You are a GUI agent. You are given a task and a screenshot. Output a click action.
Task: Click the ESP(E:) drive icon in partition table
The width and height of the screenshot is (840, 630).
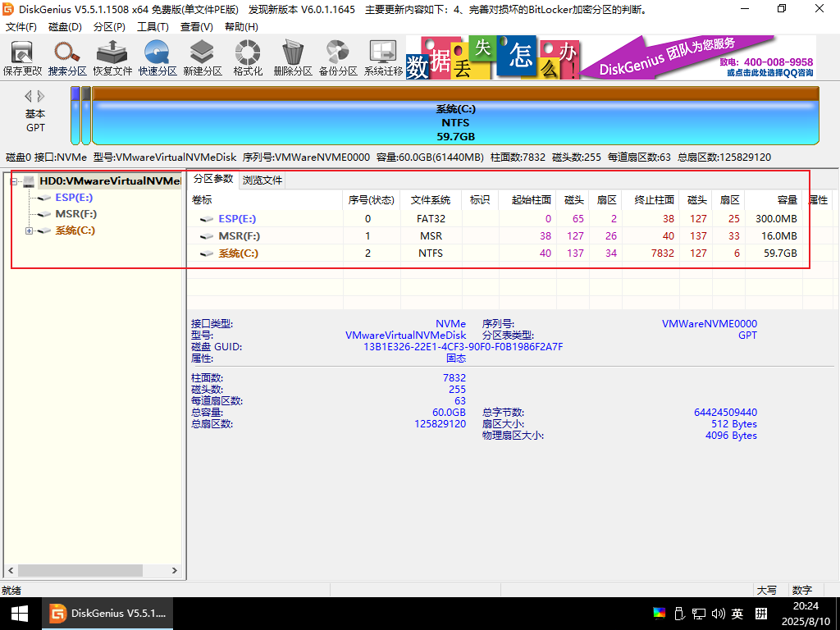[207, 219]
